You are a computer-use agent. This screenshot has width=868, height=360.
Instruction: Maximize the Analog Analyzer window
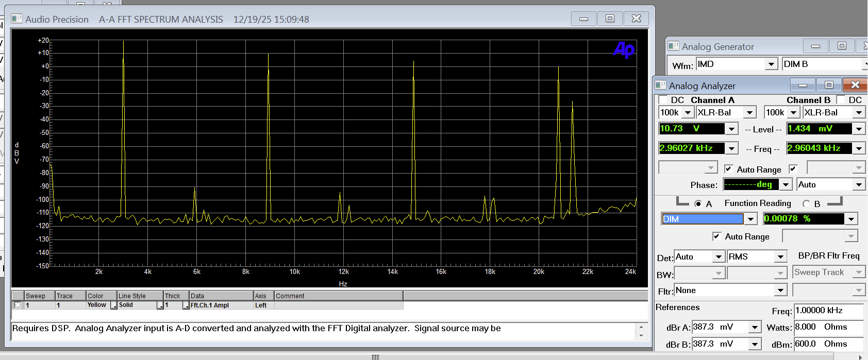829,85
